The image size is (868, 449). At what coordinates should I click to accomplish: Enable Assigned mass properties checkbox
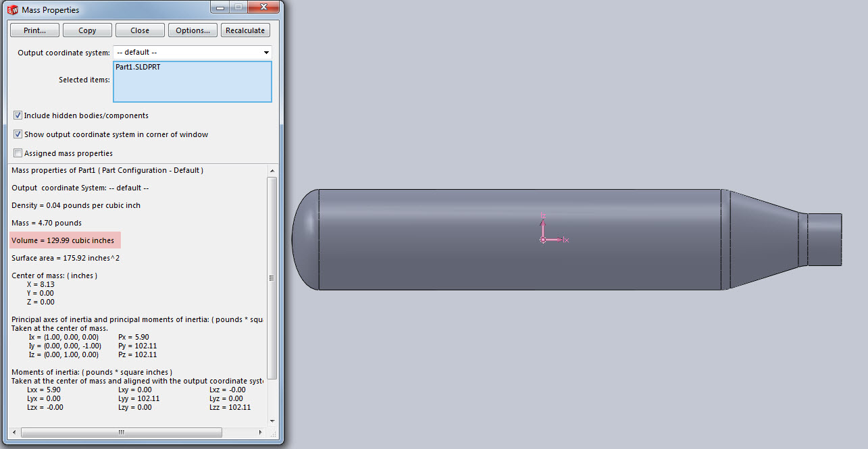click(x=18, y=153)
